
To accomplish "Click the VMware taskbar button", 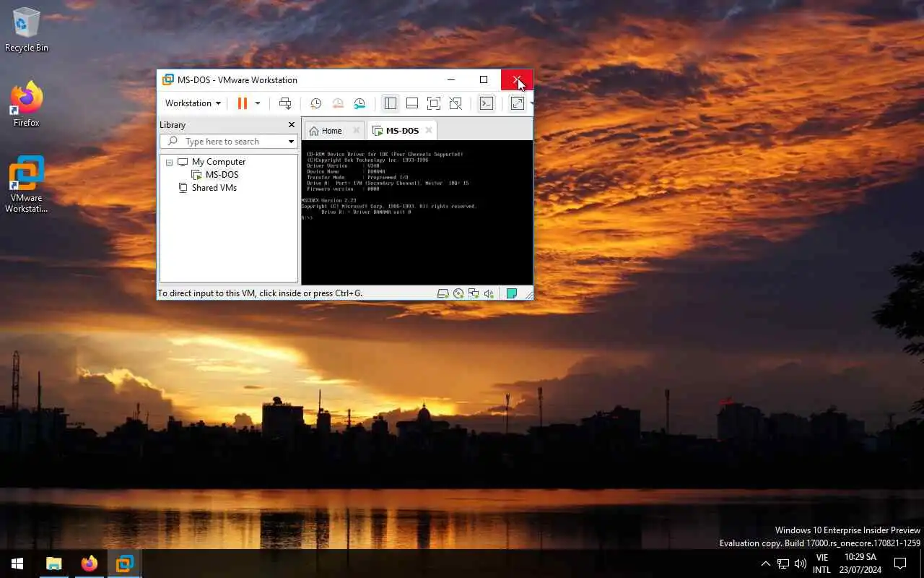I will (x=124, y=564).
